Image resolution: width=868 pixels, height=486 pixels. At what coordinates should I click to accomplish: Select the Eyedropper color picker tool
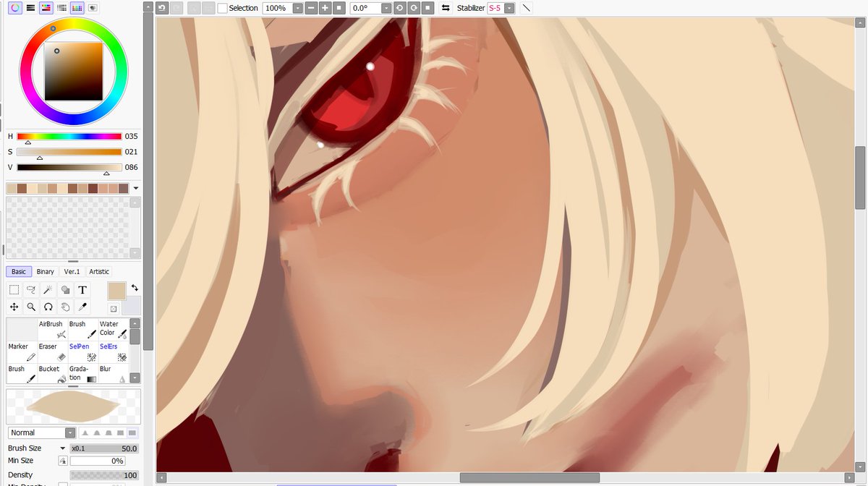click(82, 307)
